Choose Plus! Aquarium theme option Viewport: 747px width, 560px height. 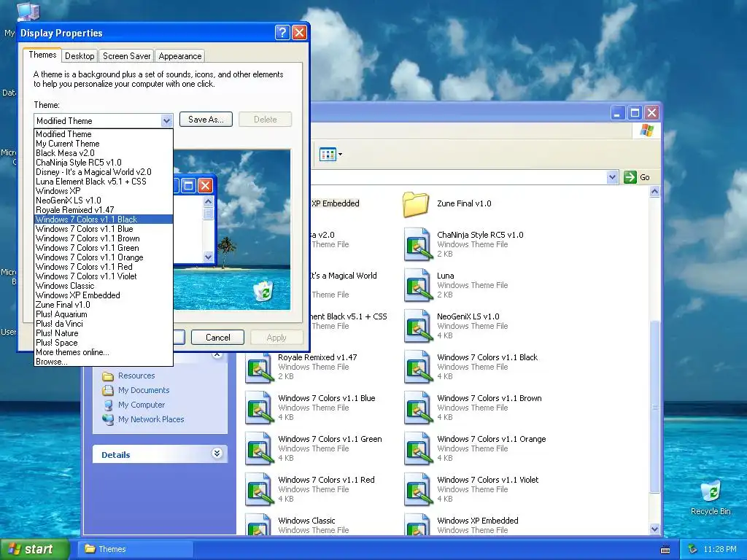click(104, 314)
